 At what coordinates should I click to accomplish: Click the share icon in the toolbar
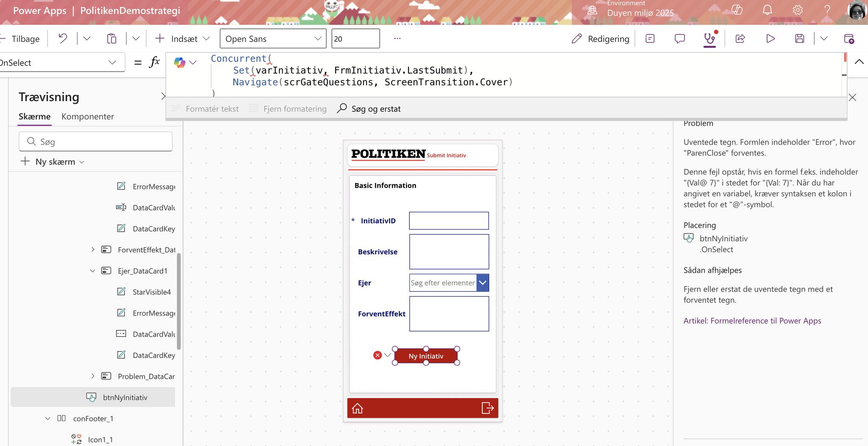point(740,39)
